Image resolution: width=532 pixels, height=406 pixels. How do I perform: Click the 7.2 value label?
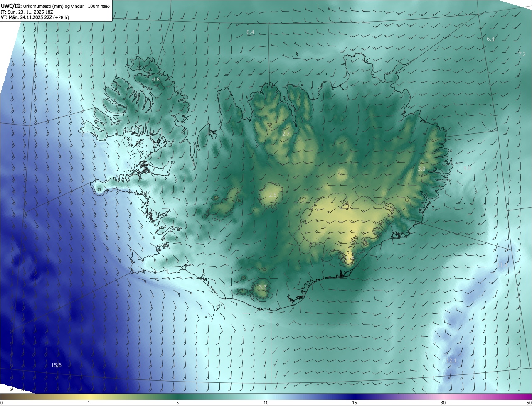tap(522, 54)
